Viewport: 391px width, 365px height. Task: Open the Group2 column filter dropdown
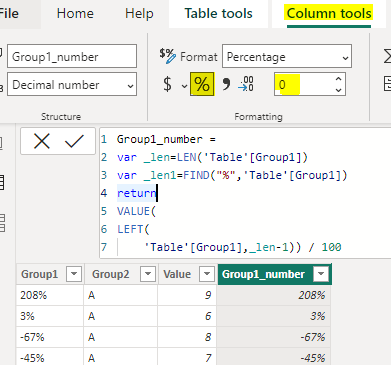pyautogui.click(x=148, y=274)
